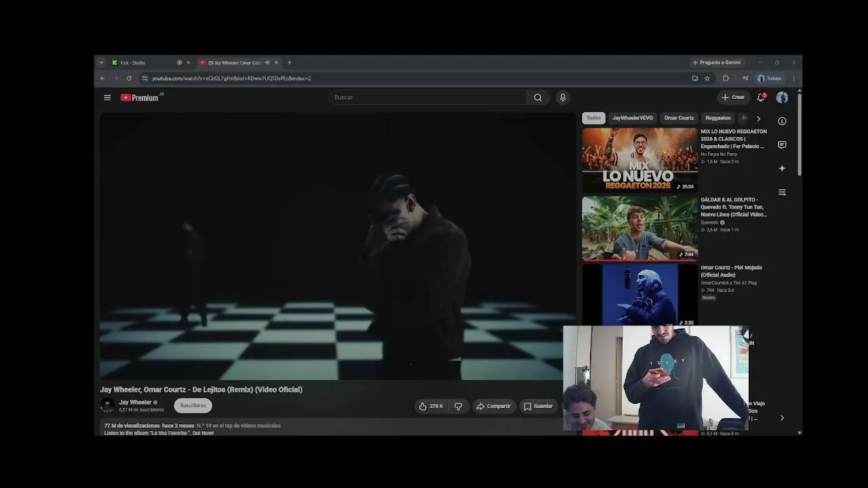Click the Suscribirse button
The height and width of the screenshot is (488, 868).
pyautogui.click(x=193, y=405)
